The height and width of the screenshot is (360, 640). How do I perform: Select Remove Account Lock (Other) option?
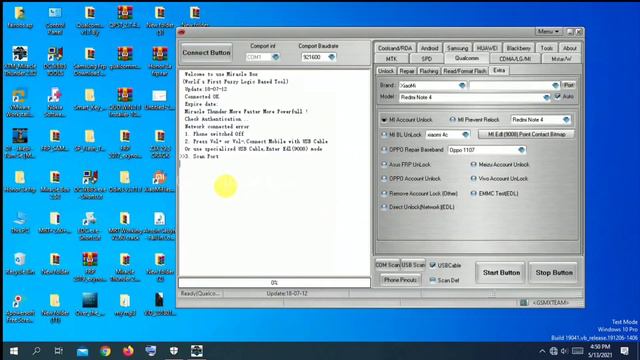click(384, 193)
